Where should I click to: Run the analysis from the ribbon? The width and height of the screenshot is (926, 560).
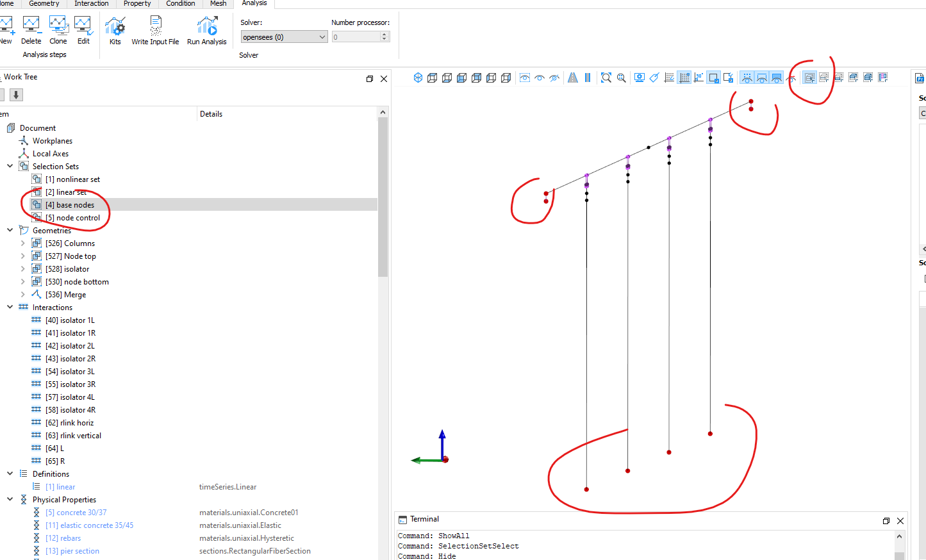pos(206,31)
